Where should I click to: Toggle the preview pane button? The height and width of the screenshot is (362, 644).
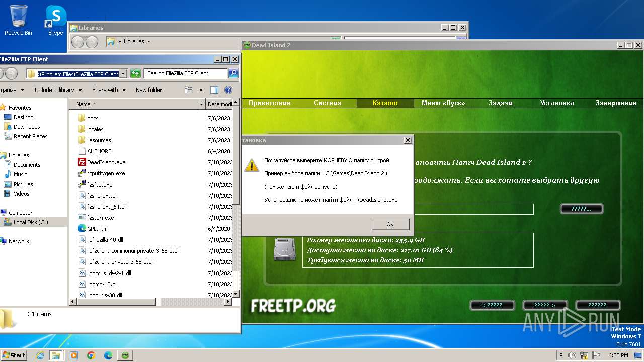click(214, 90)
